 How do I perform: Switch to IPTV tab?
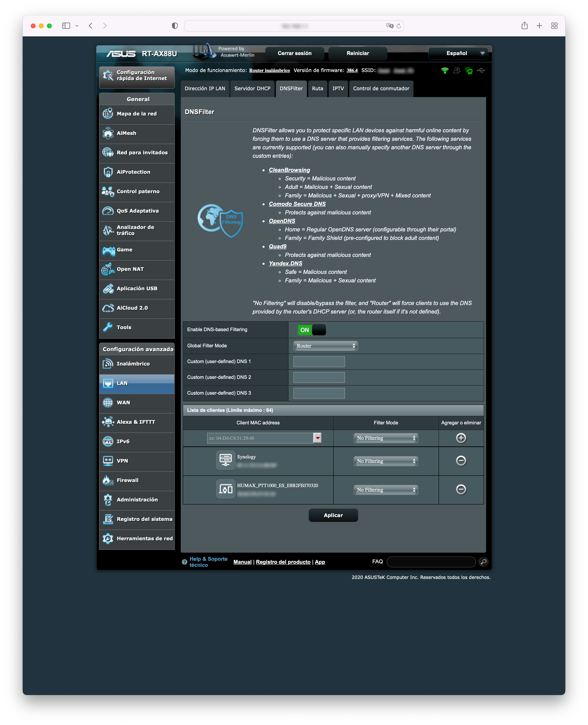coord(338,89)
